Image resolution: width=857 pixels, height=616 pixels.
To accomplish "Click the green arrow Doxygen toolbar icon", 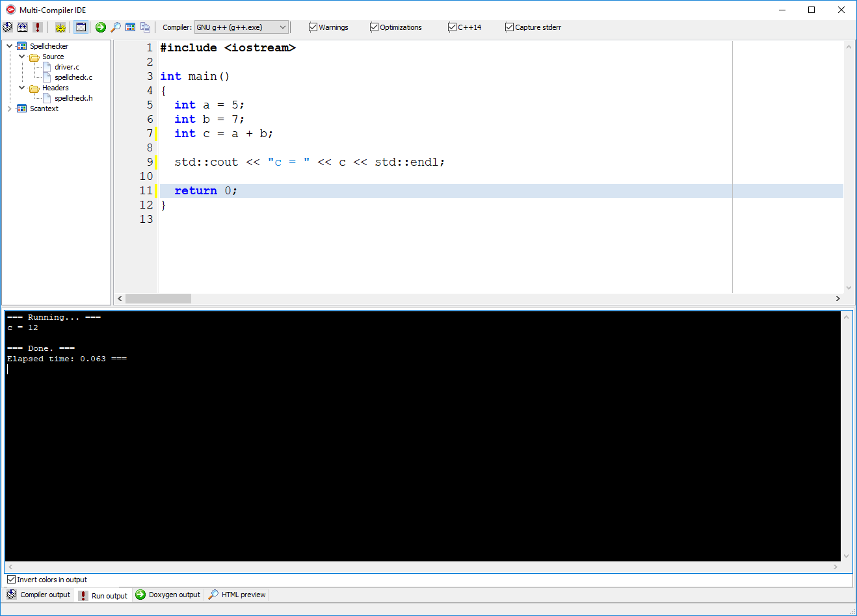I will pyautogui.click(x=101, y=27).
